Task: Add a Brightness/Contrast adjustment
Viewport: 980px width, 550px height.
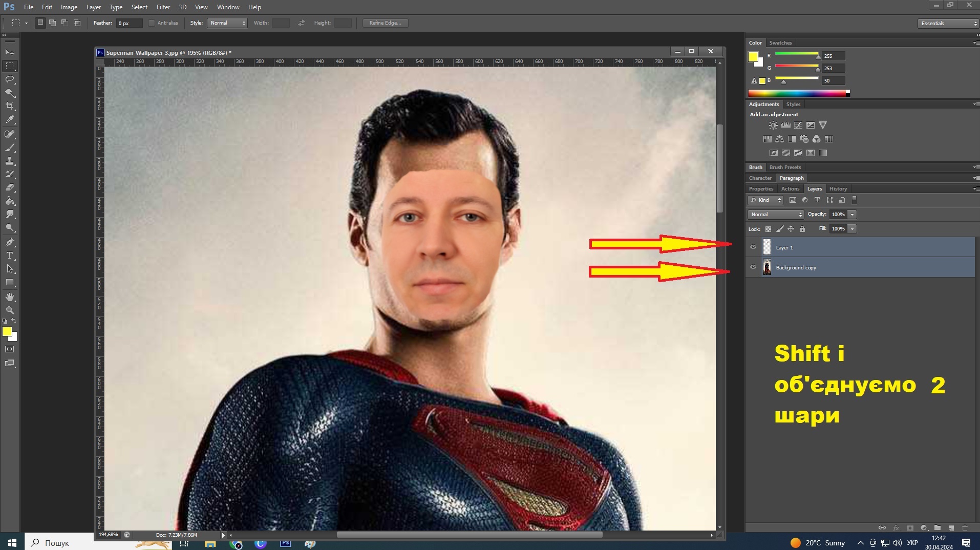Action: [x=773, y=125]
